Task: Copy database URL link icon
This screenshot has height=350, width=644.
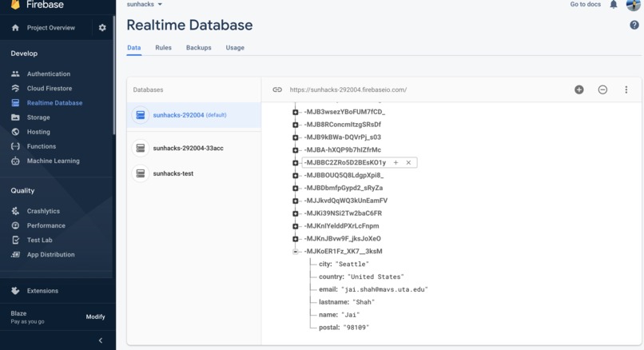Action: (277, 89)
